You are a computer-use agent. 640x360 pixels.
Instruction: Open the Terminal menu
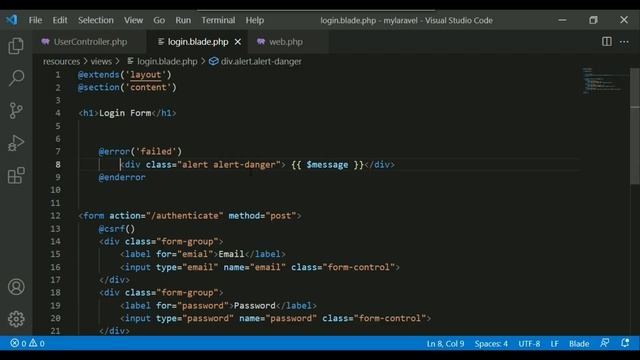[218, 20]
